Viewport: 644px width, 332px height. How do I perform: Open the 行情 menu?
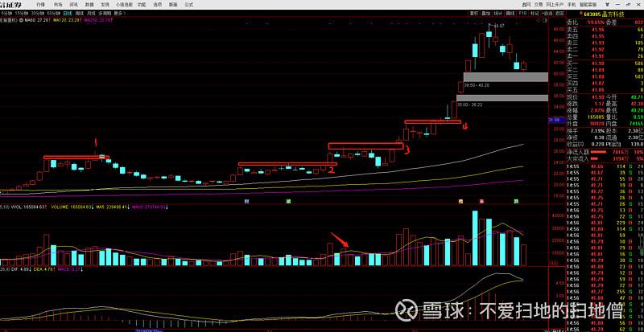(x=41, y=4)
